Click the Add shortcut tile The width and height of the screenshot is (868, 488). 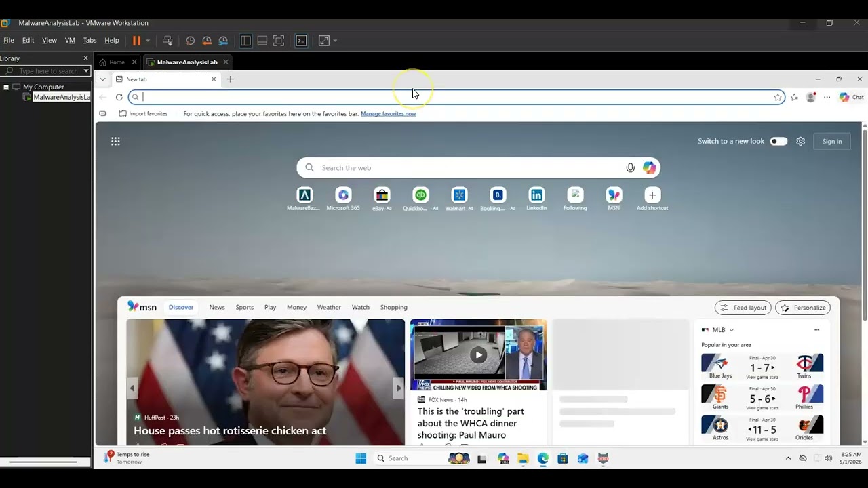click(x=652, y=199)
